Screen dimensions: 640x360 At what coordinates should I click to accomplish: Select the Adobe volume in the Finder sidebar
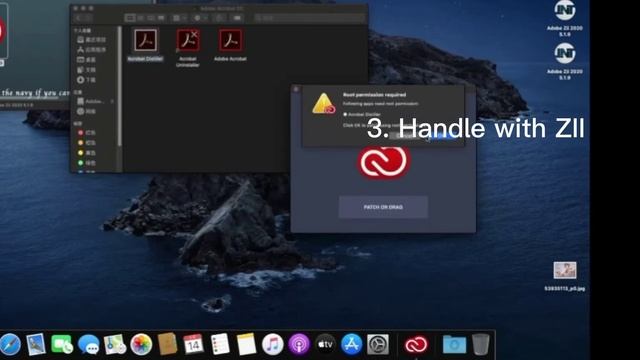(x=91, y=101)
